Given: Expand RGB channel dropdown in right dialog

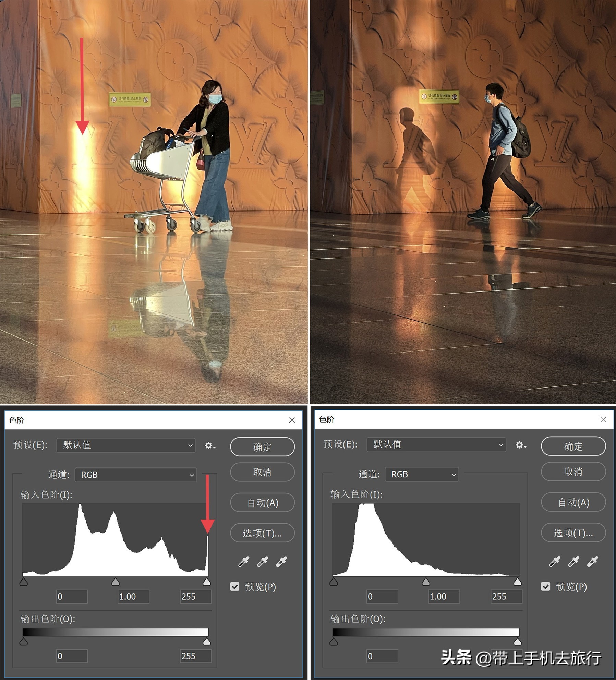Looking at the screenshot, I should 422,474.
